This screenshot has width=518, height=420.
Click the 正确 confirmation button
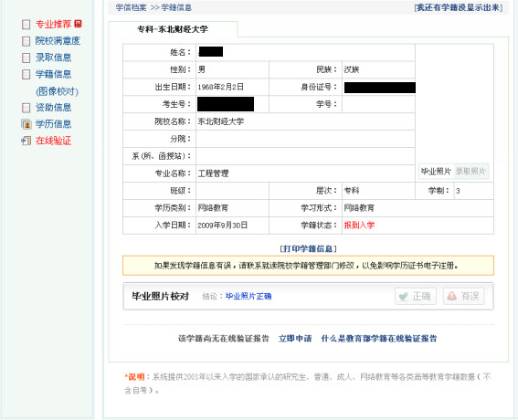click(416, 296)
